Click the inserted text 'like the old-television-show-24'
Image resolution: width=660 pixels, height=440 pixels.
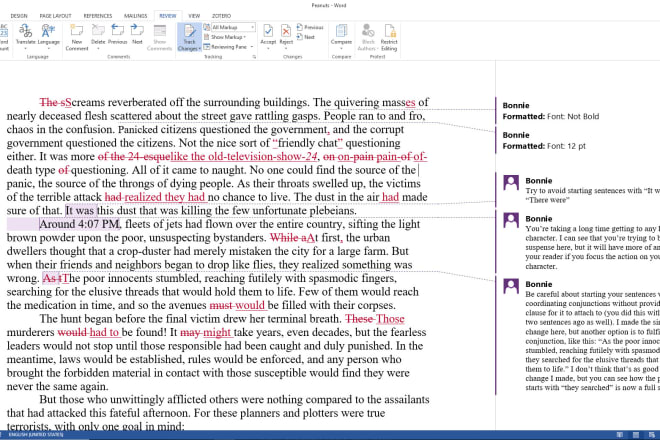(244, 157)
